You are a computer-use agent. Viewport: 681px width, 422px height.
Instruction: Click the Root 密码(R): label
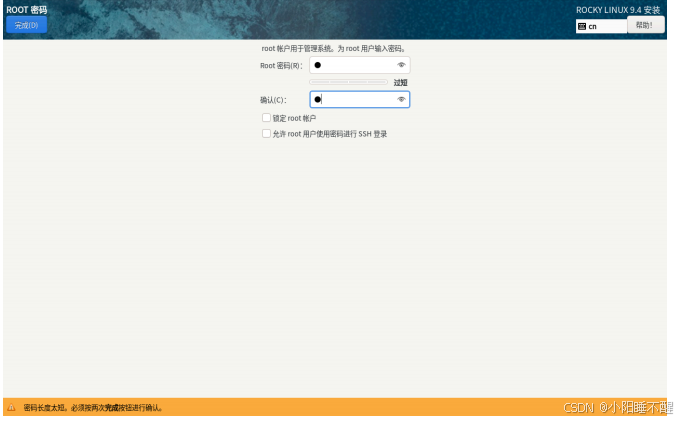point(281,66)
